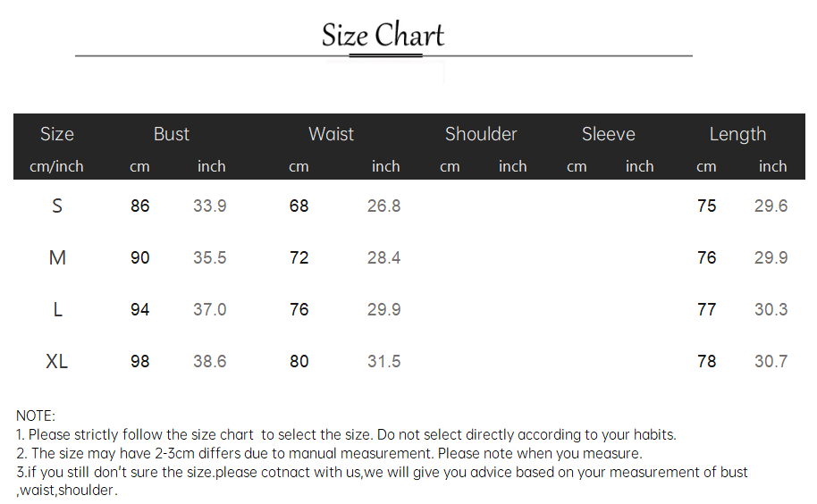Select the Bust column header

pos(172,134)
